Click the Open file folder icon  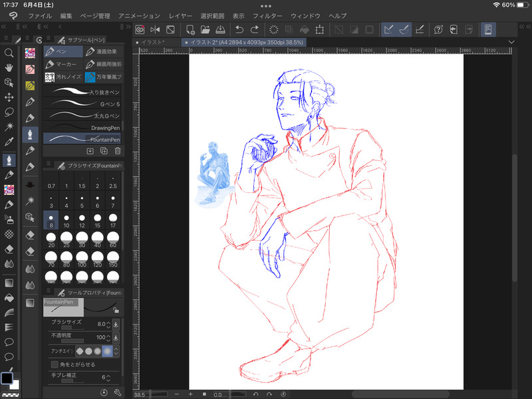pos(205,29)
